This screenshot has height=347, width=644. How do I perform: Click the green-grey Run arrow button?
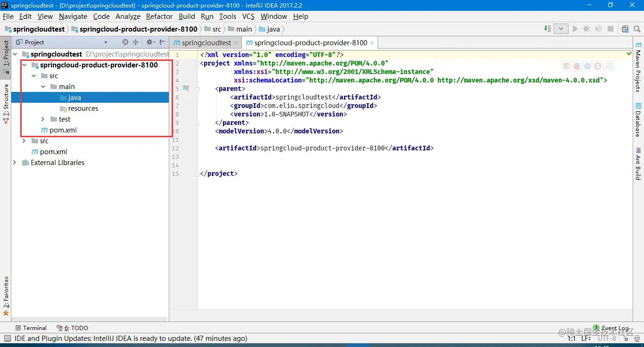click(575, 29)
